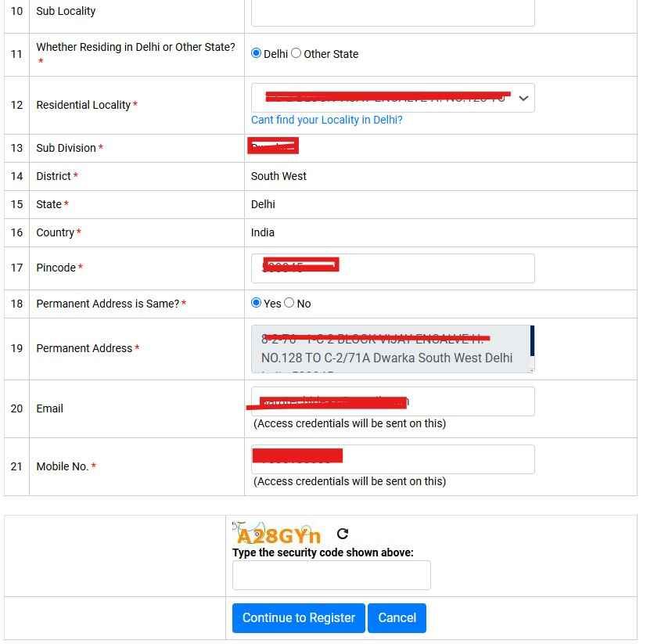Click the Mobile No. input field
672x644 pixels.
coord(393,459)
